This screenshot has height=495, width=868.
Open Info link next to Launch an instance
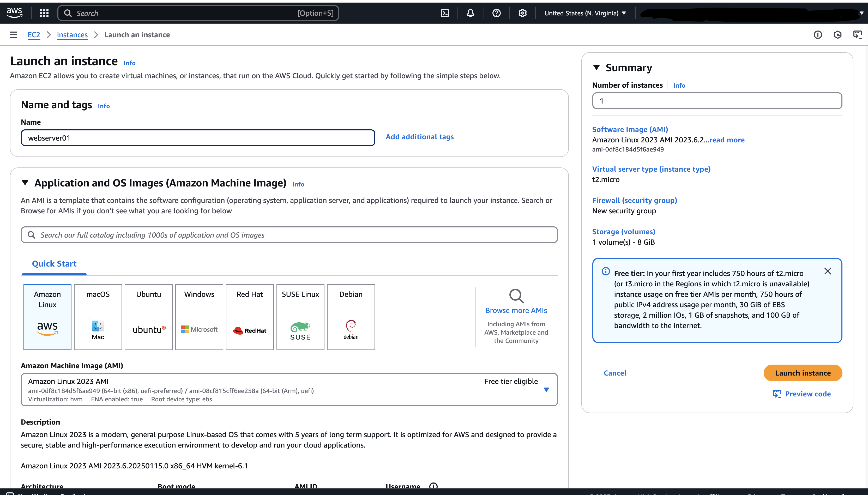click(x=130, y=63)
